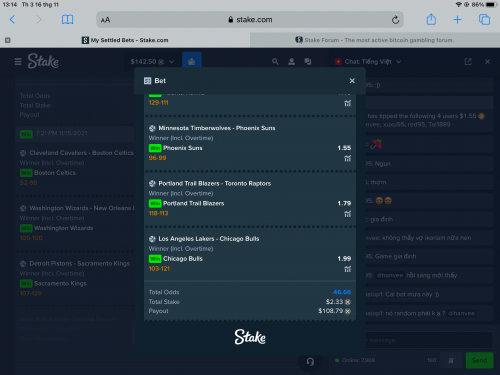Select the 1.99 odds for Chicago Bulls

tap(344, 259)
